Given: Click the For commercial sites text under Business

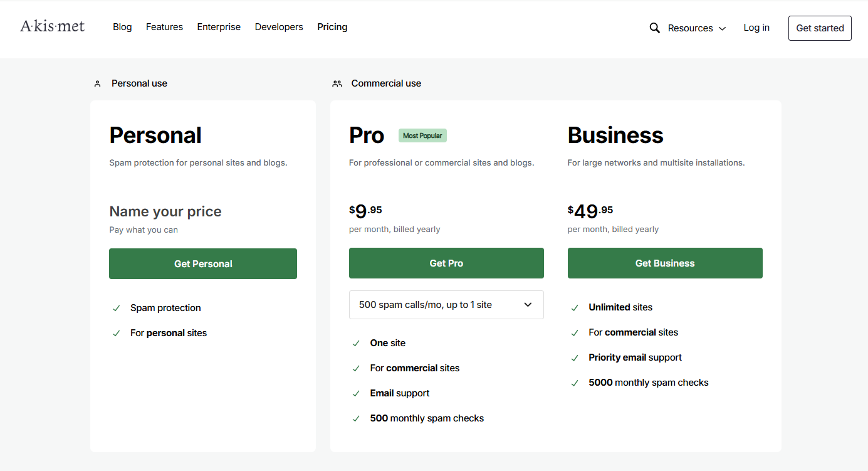Looking at the screenshot, I should [634, 332].
